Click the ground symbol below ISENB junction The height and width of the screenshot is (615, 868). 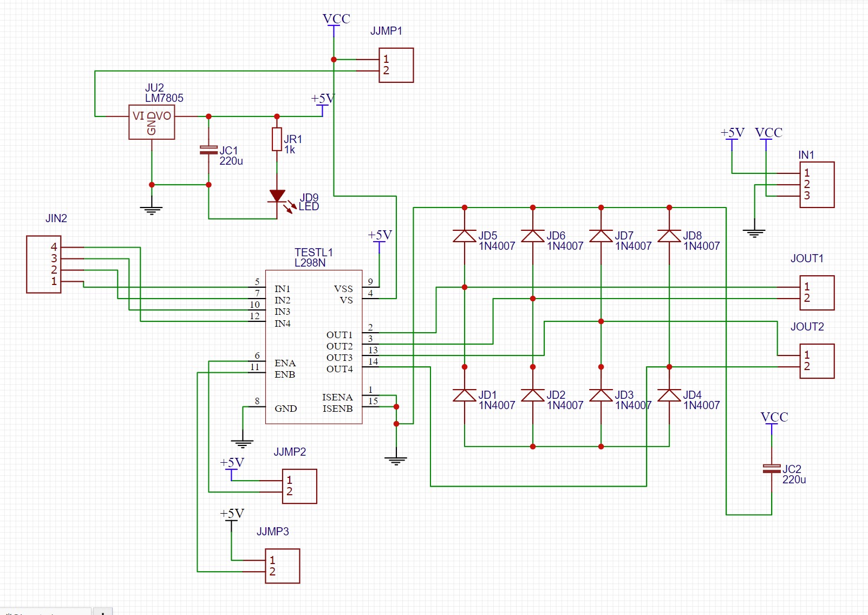point(396,461)
